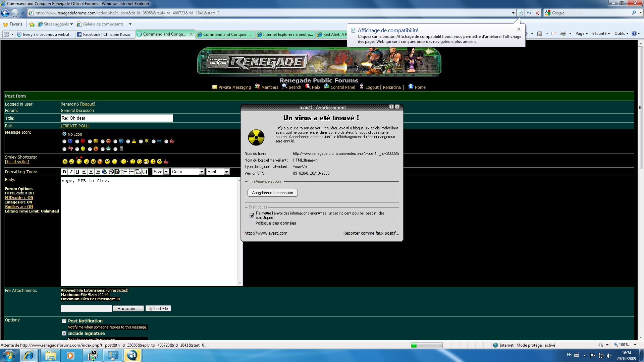Image resolution: width=644 pixels, height=362 pixels.
Task: Click the Insert Link icon in toolbar
Action: tap(104, 172)
